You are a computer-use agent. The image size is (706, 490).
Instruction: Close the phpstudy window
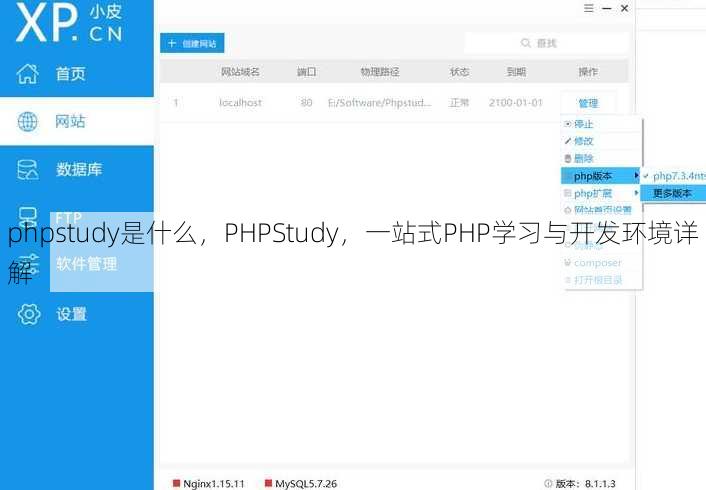pyautogui.click(x=625, y=8)
